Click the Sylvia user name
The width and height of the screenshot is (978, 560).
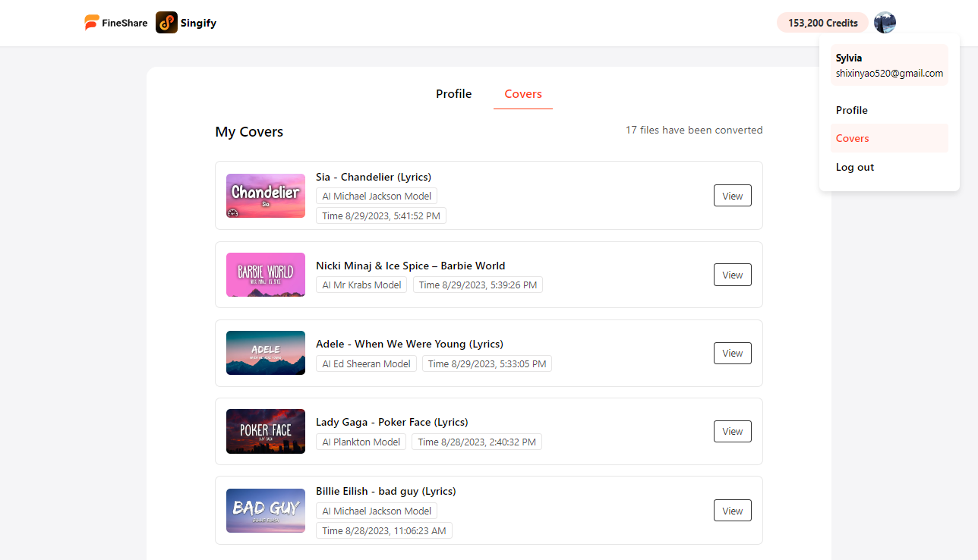pos(849,58)
